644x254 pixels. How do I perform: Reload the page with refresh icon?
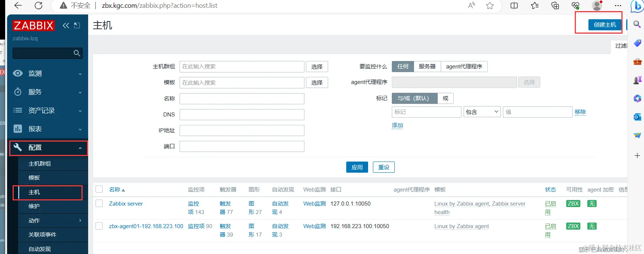tap(38, 5)
